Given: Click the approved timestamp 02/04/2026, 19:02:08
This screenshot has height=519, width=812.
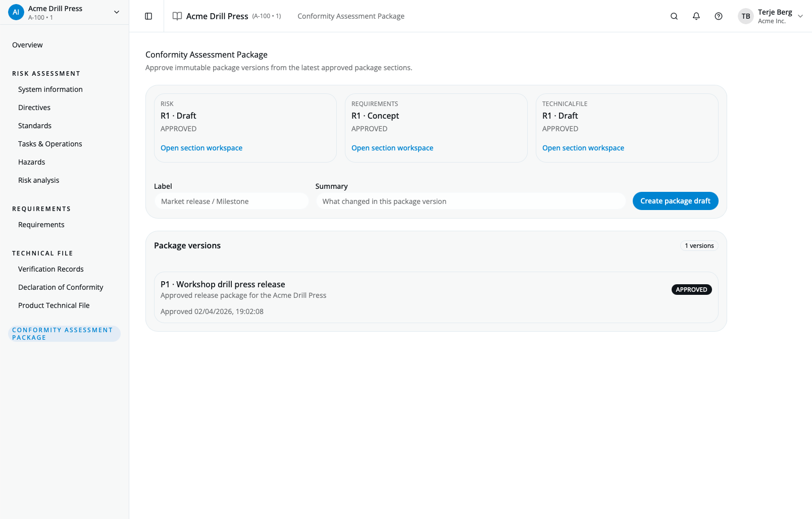Looking at the screenshot, I should coord(229,312).
